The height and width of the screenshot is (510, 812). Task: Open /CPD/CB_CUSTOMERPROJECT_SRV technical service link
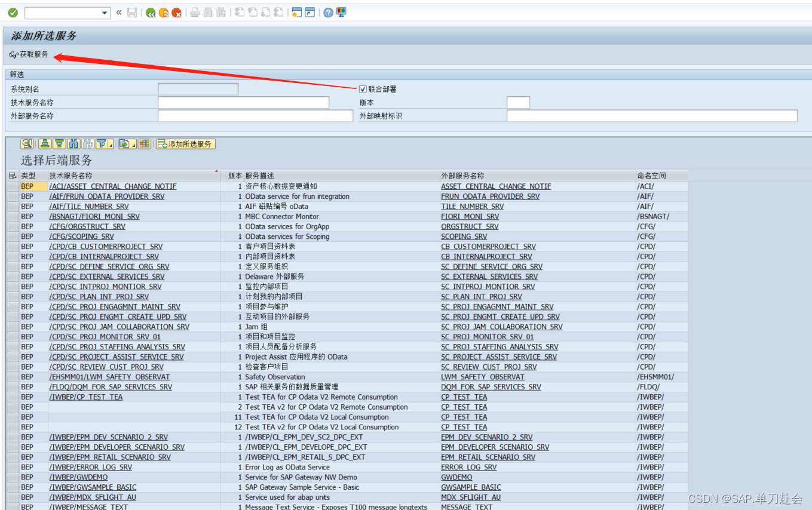click(106, 247)
